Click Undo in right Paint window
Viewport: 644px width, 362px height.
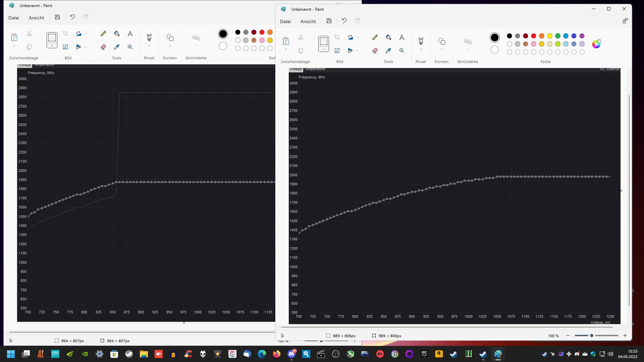pyautogui.click(x=344, y=21)
